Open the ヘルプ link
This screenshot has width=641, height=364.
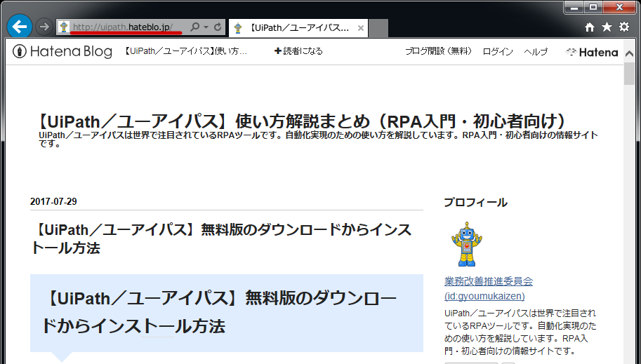(536, 52)
